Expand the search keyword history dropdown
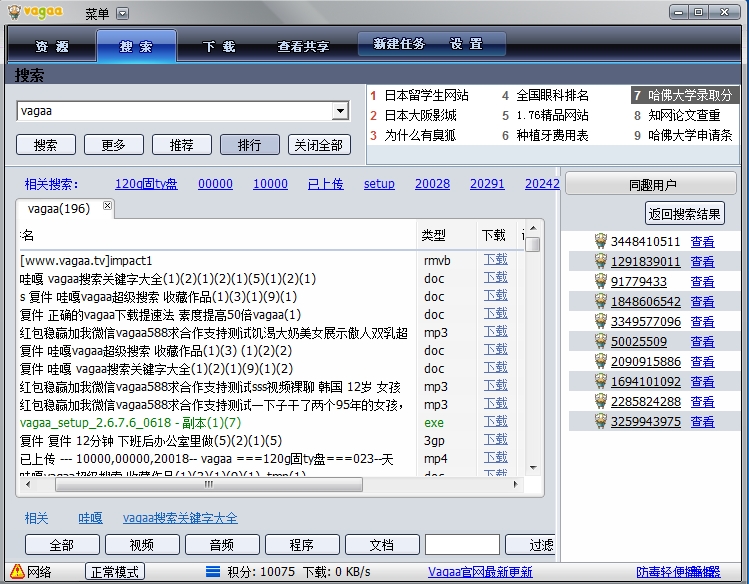The width and height of the screenshot is (749, 584). (340, 111)
